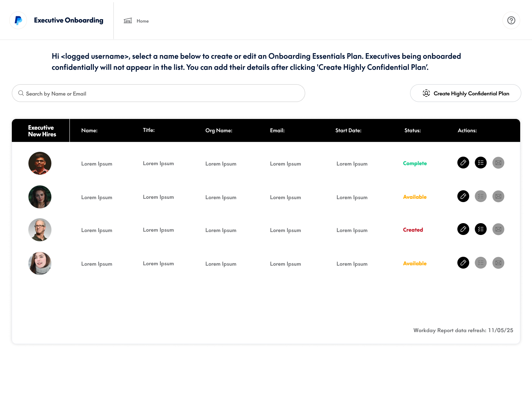The image size is (532, 399).
Task: Click the checklist icon in second row
Action: click(x=481, y=196)
